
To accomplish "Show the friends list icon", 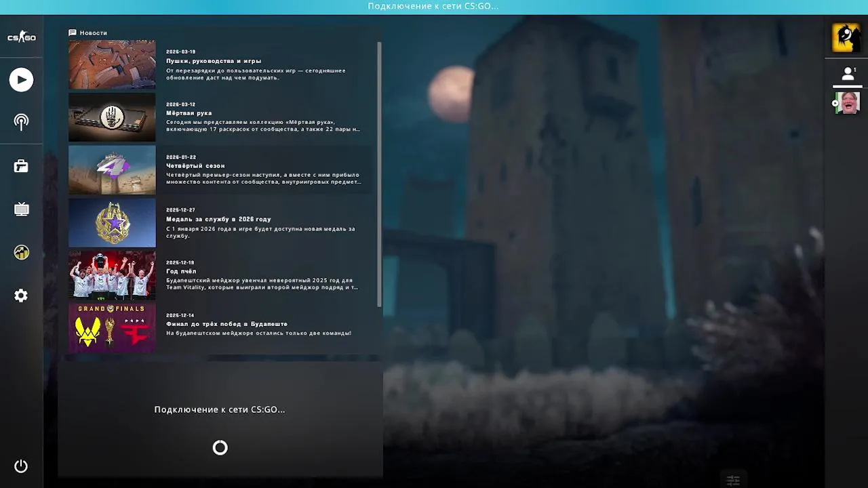I will [848, 74].
